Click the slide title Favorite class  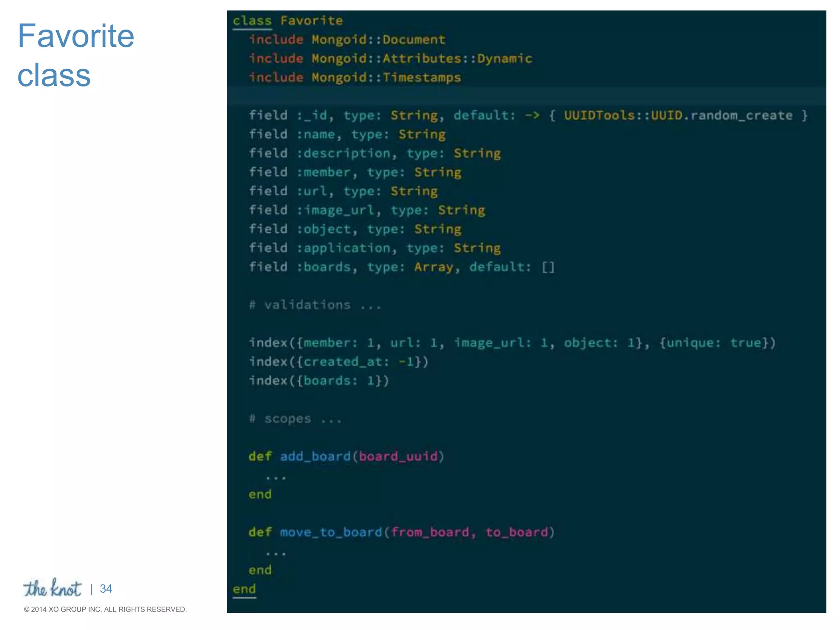(x=76, y=55)
